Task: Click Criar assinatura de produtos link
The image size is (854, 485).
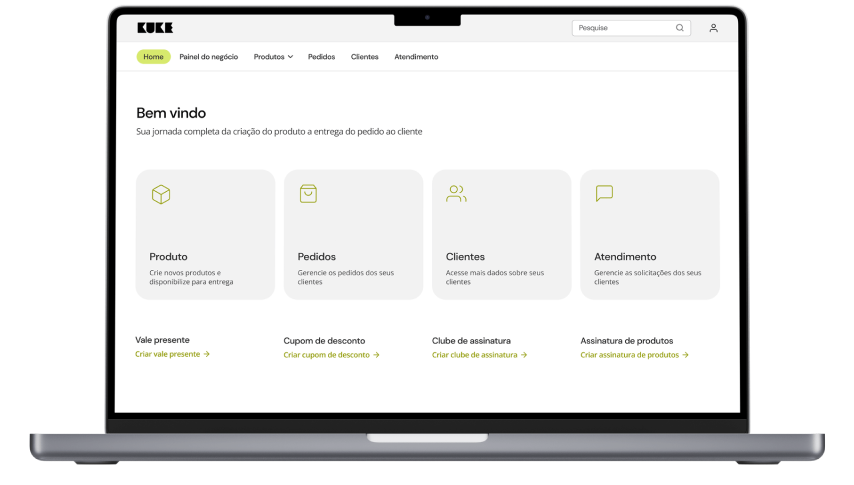Action: [634, 355]
